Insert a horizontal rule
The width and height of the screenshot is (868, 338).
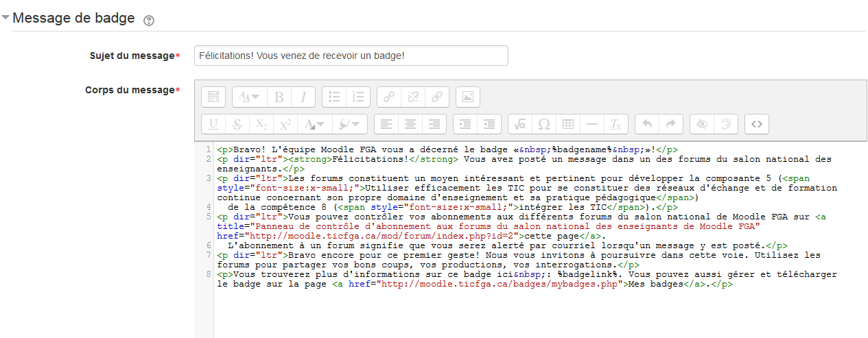coord(592,124)
